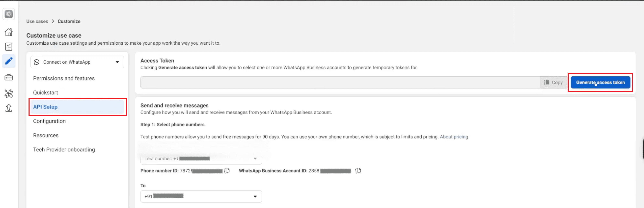The width and height of the screenshot is (644, 208).
Task: Go to the Dashboard home icon
Action: click(x=9, y=32)
